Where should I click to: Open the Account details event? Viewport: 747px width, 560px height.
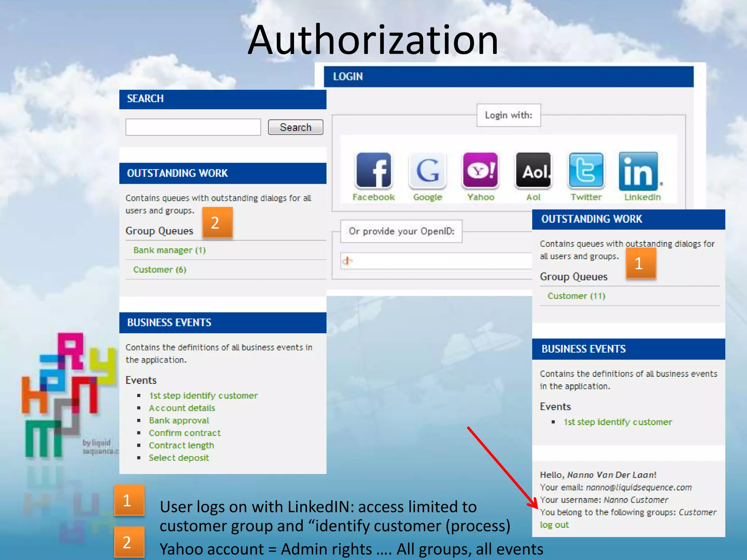(182, 408)
